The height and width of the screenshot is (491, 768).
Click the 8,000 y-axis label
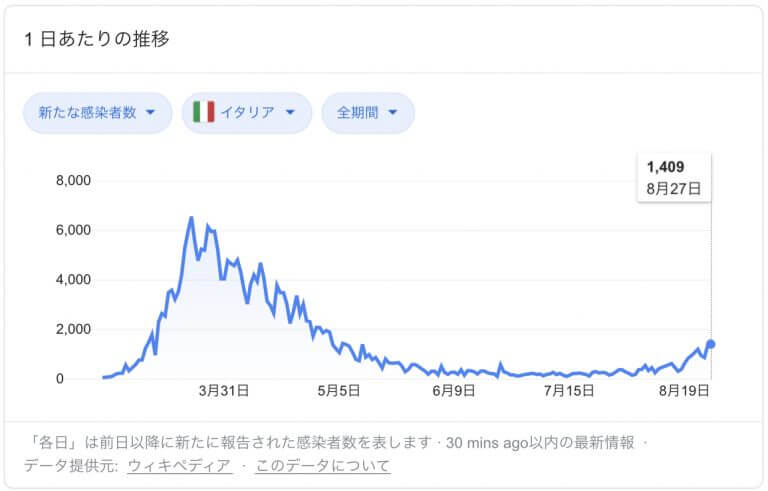pos(72,181)
